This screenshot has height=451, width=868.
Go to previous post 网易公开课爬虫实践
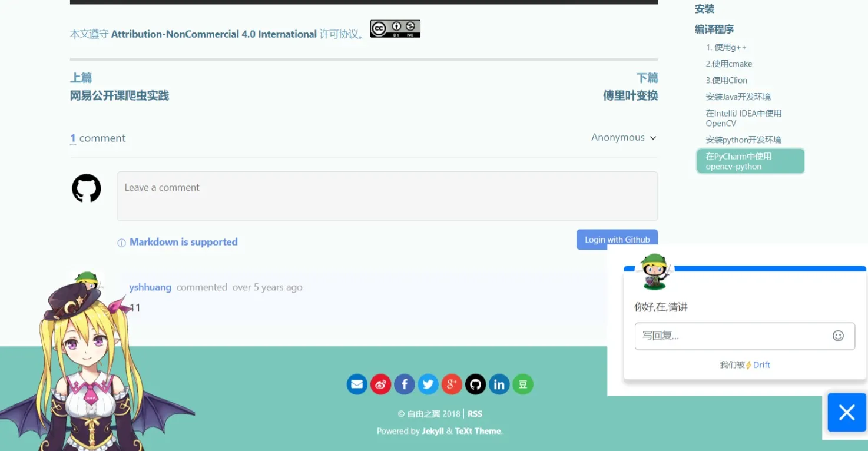[120, 95]
